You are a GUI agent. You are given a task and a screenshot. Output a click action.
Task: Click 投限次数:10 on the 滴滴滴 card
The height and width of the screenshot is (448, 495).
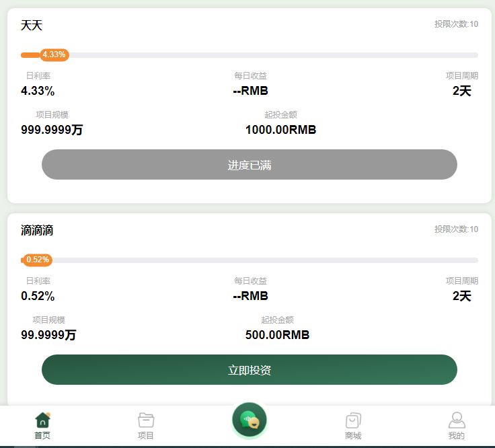pos(456,229)
